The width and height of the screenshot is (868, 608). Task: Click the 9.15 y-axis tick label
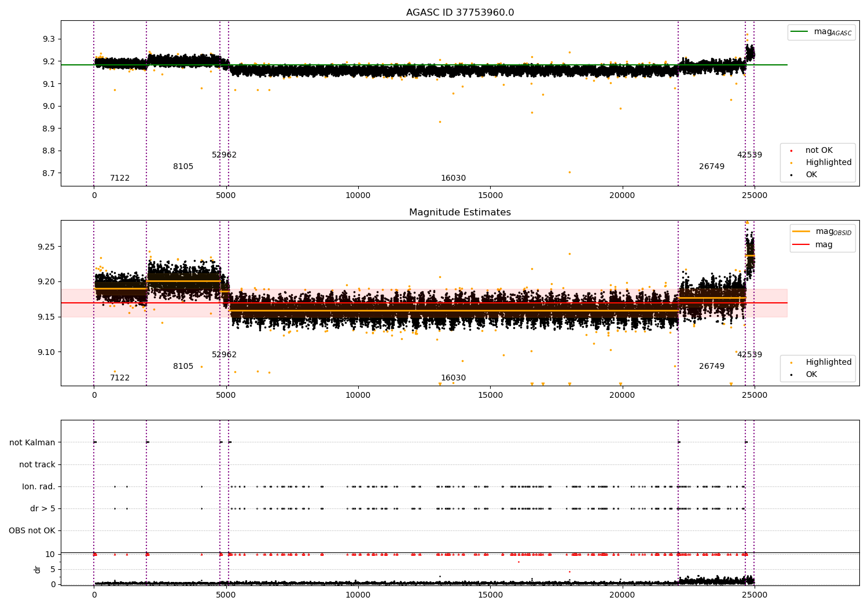[46, 317]
